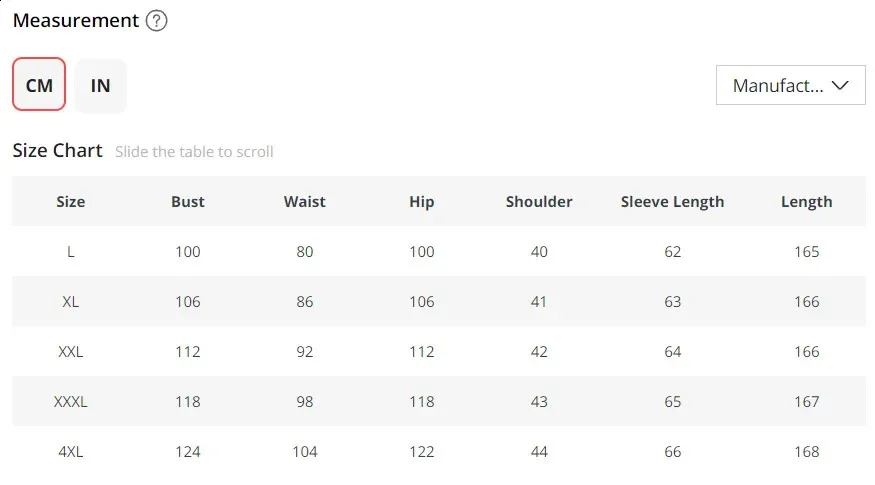Click the 4XL length value 168

click(806, 451)
